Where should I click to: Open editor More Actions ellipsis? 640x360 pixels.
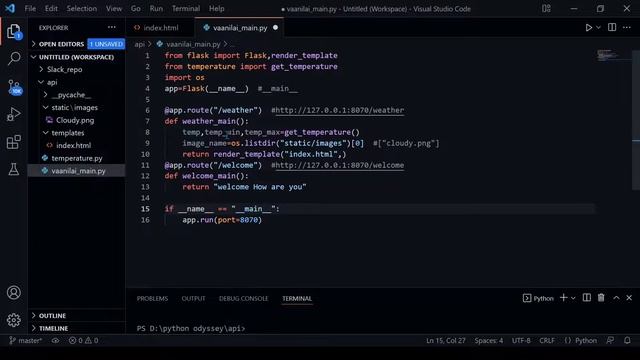point(627,27)
